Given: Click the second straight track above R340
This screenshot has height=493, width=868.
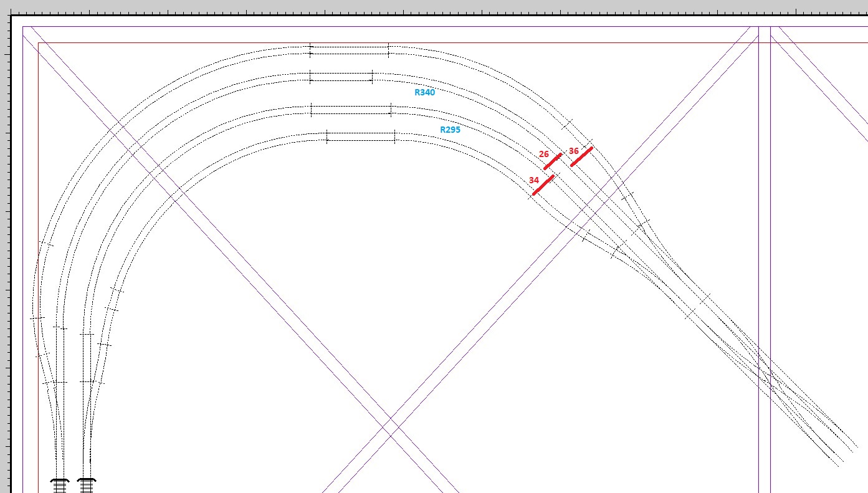Looking at the screenshot, I should (341, 77).
